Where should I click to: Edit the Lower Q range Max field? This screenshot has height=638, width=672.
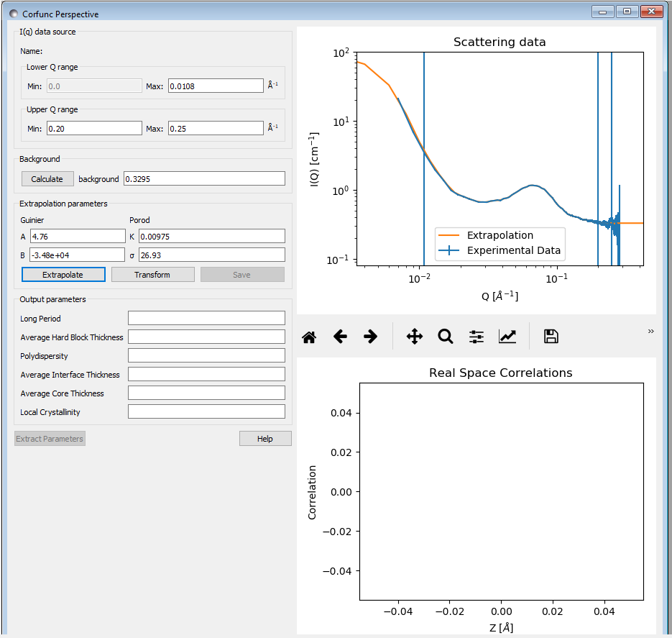(216, 86)
